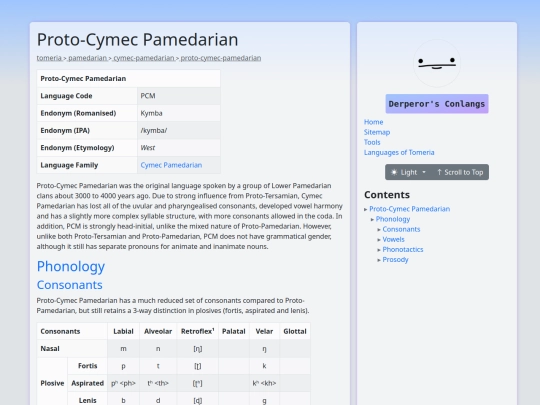Image resolution: width=540 pixels, height=405 pixels.
Task: Jump to Prosody in Contents list
Action: pyautogui.click(x=395, y=260)
